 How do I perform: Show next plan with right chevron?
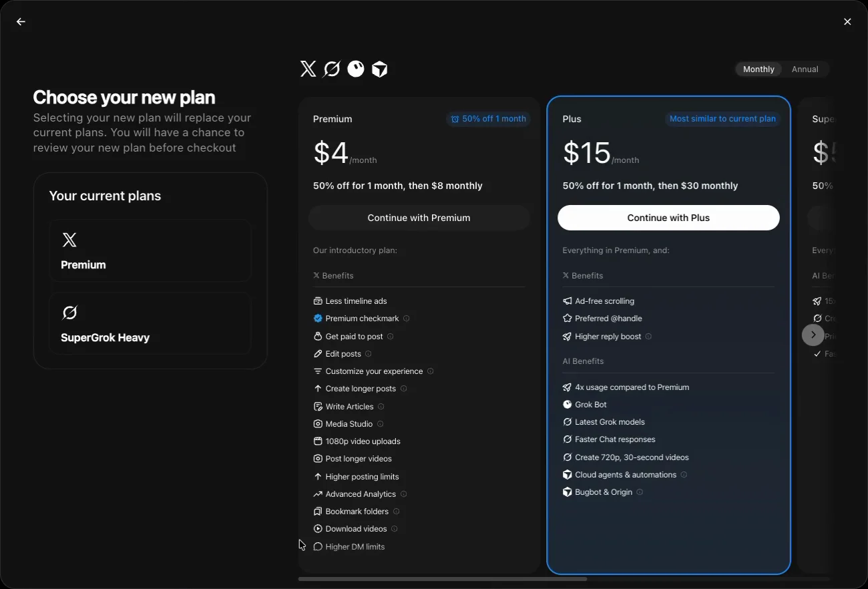[x=813, y=335]
